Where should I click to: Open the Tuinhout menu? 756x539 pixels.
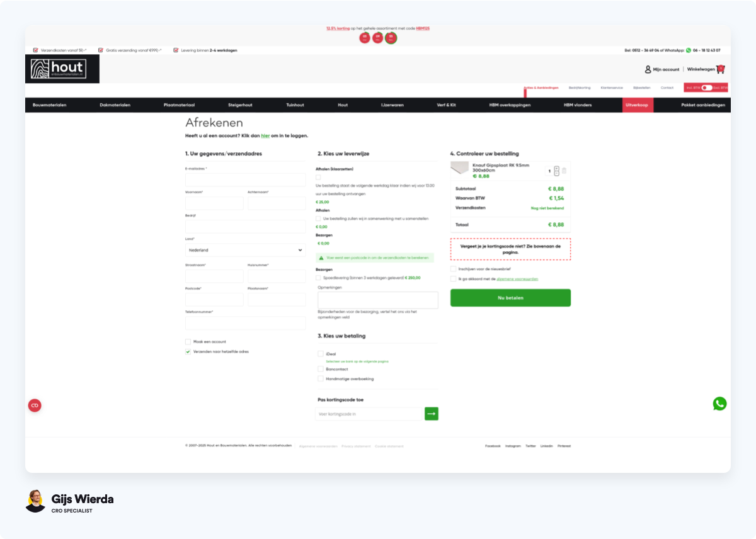[x=295, y=105]
